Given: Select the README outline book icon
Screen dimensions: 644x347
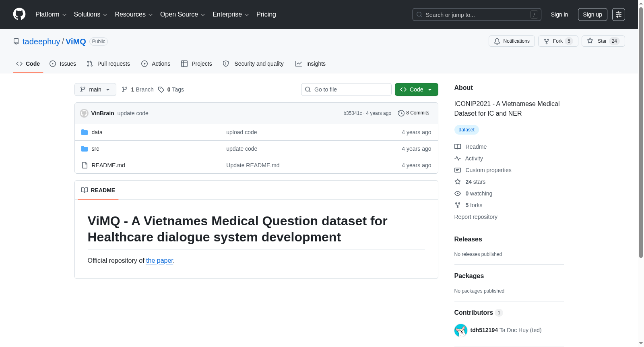Looking at the screenshot, I should [x=85, y=190].
